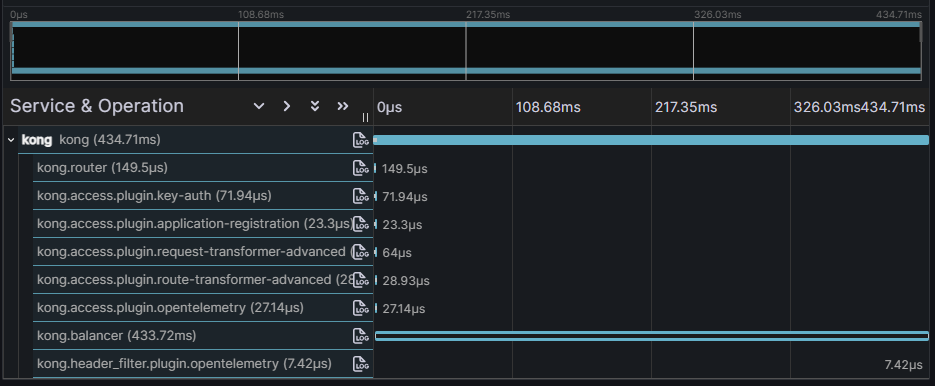Screen dimensions: 935x386
Task: Grab the column resize handle beside Service & Operation
Action: pyautogui.click(x=365, y=118)
